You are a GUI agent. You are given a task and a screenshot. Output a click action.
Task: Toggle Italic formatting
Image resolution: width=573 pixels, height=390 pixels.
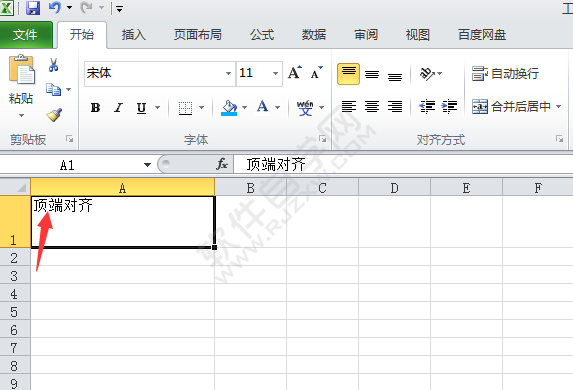[118, 107]
